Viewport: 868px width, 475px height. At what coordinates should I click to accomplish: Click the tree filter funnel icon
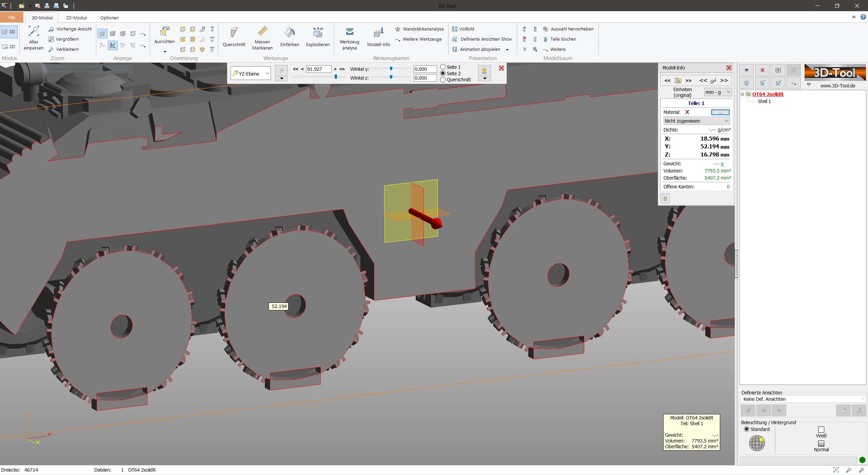(762, 83)
